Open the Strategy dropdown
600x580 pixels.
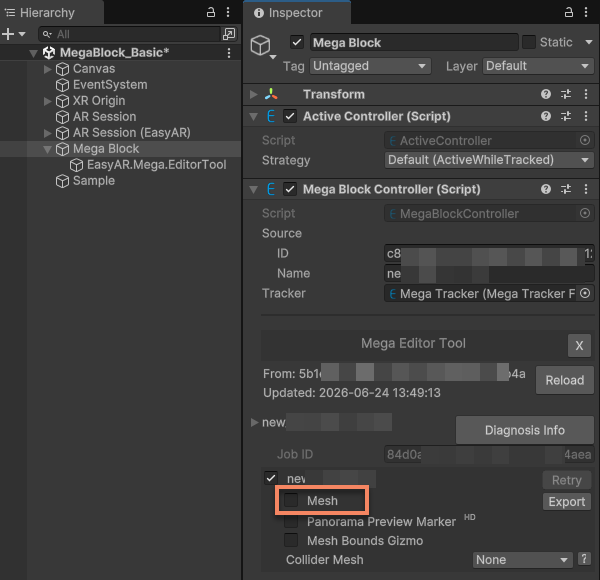tap(489, 160)
